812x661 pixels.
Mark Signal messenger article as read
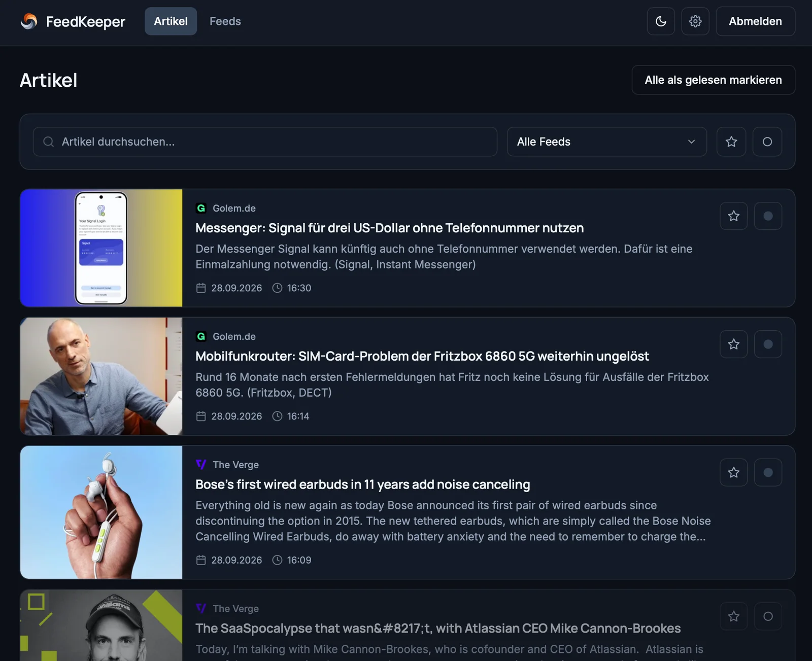[768, 216]
